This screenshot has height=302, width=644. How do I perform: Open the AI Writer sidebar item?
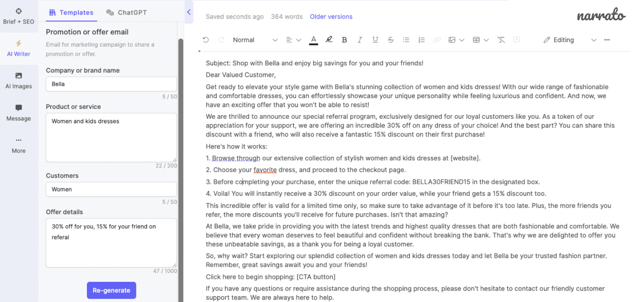point(19,48)
